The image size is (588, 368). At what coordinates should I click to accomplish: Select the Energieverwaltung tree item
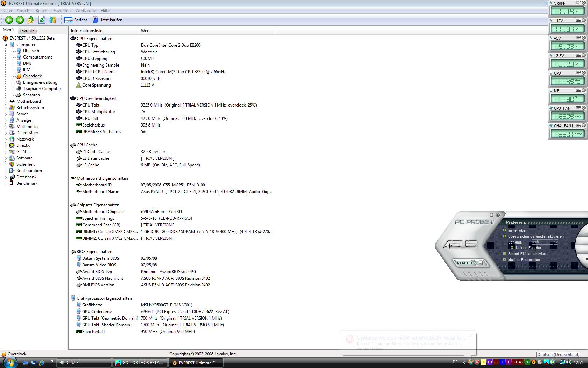pos(40,82)
